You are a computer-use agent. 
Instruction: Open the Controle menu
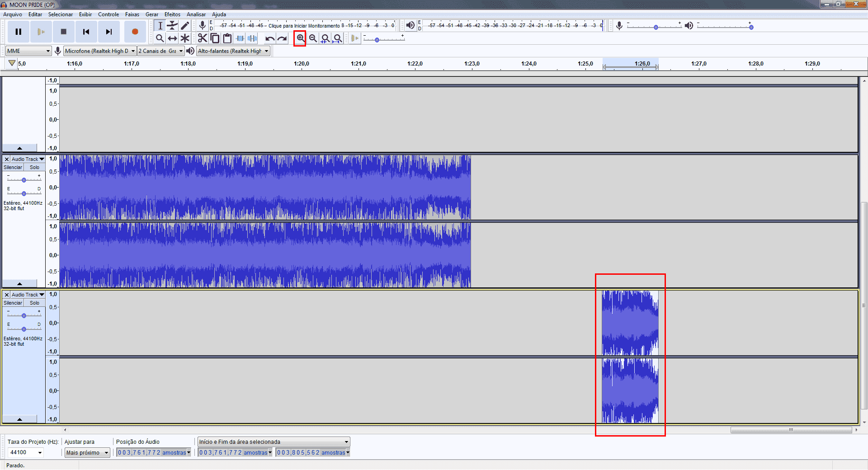(x=108, y=14)
